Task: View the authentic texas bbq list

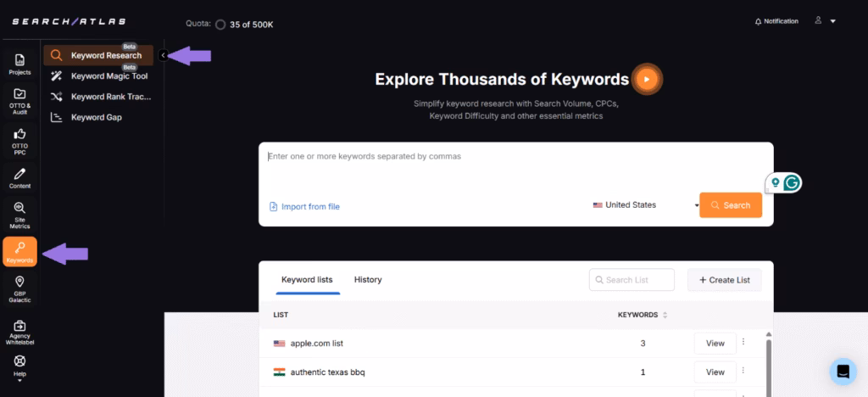Action: point(715,372)
